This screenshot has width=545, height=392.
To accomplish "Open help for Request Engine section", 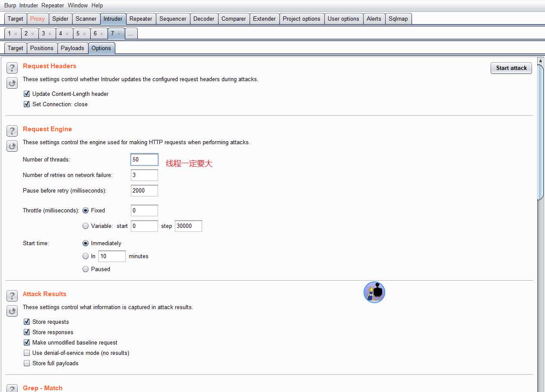I will coord(12,131).
